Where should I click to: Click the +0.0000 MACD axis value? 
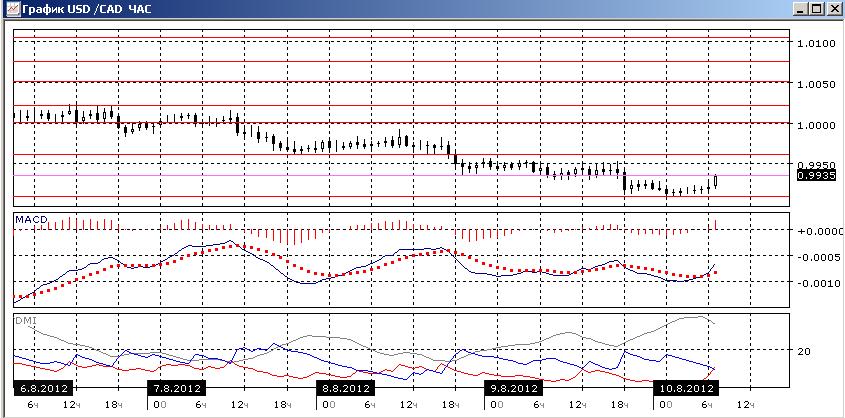pos(820,232)
